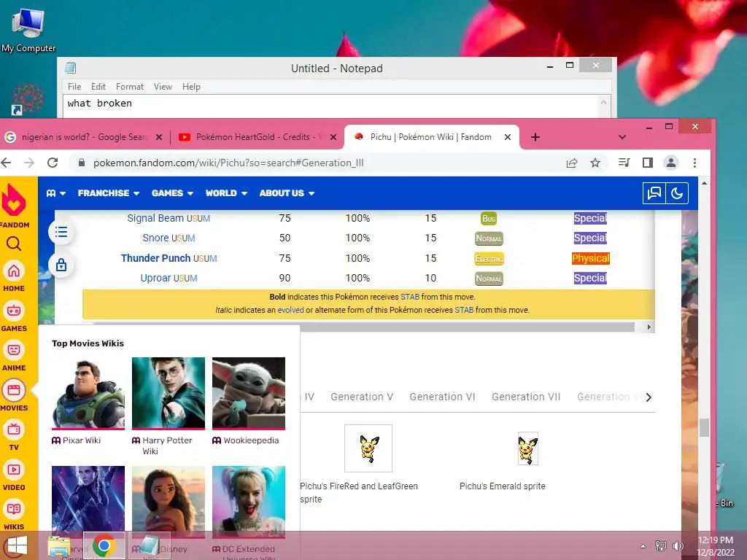747x560 pixels.
Task: Toggle Chrome side panel icon
Action: 648,163
